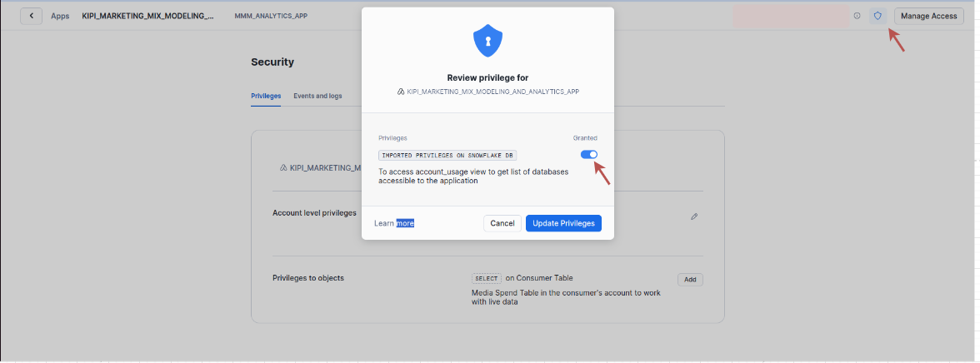Click Add for Consumer Table privilege
Screen dimensions: 980x363
(690, 280)
